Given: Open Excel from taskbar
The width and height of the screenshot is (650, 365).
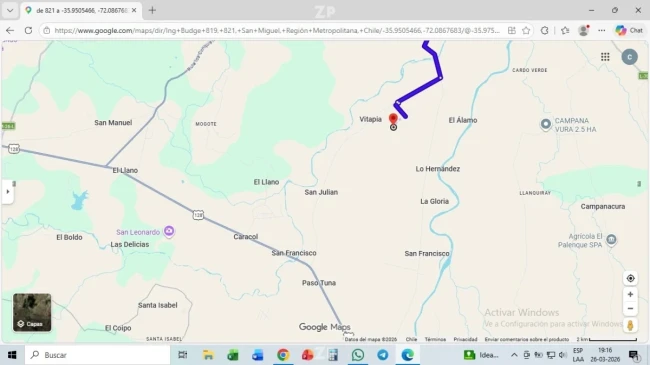Looking at the screenshot, I should (233, 355).
